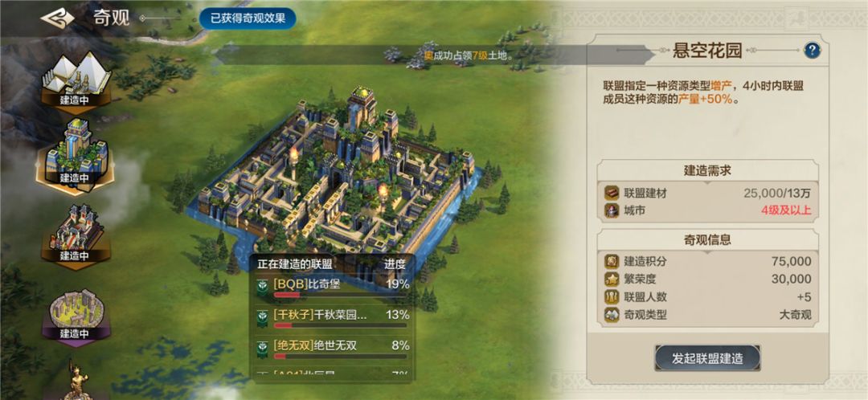Open 已获得奇观效果 button

tap(248, 18)
